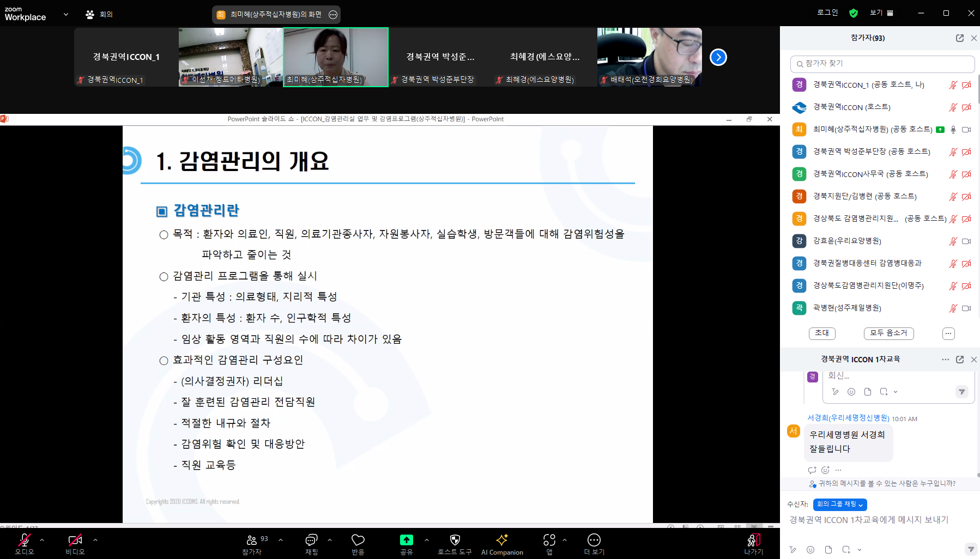
Task: Start video with the 비디오 camera icon
Action: coord(75,540)
